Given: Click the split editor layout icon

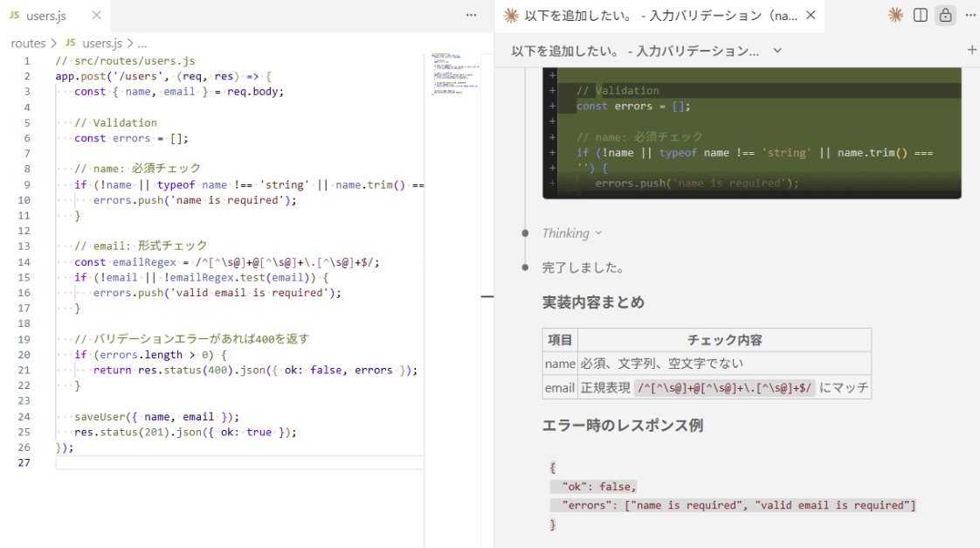Looking at the screenshot, I should pyautogui.click(x=920, y=15).
